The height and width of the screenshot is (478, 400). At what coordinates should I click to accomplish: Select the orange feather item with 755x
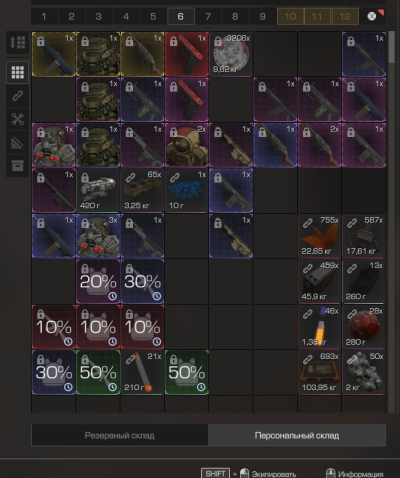319,236
